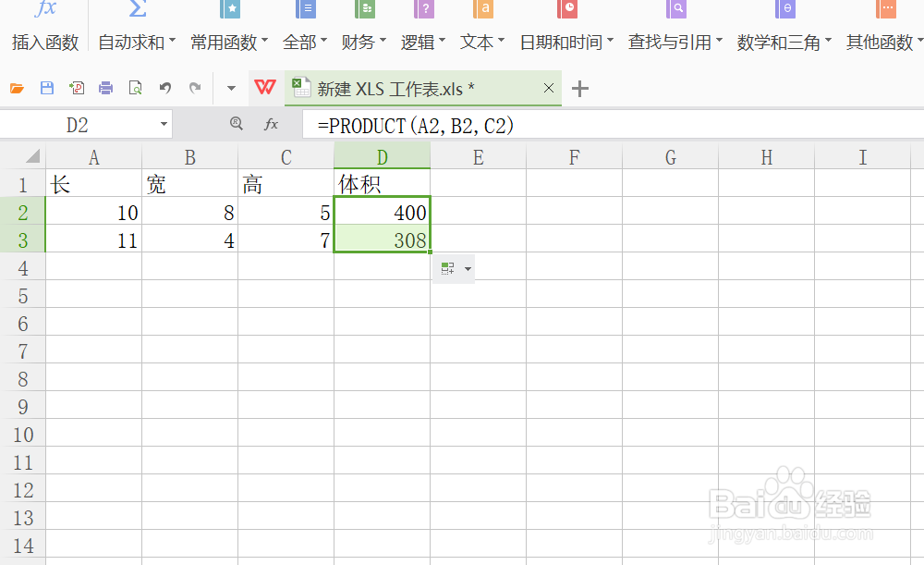Select column D header

382,156
